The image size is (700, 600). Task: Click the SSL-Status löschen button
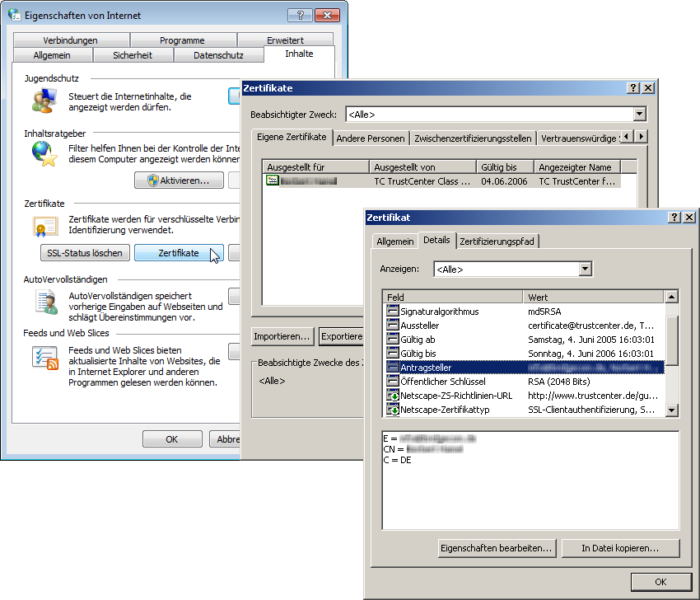pyautogui.click(x=84, y=253)
